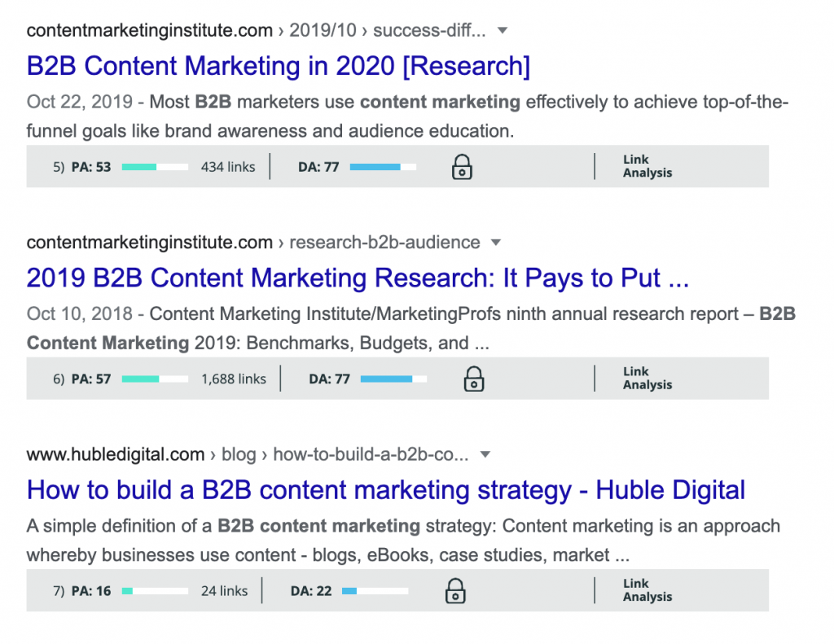This screenshot has height=644, width=834.
Task: Click the 434 links count
Action: click(228, 167)
